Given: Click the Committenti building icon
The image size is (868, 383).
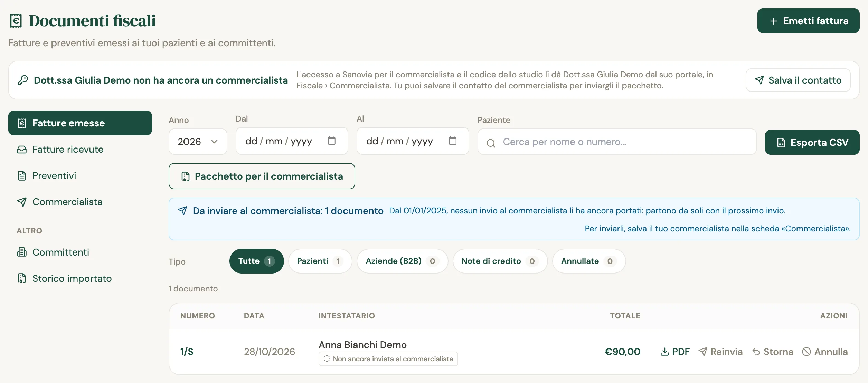Looking at the screenshot, I should tap(22, 252).
